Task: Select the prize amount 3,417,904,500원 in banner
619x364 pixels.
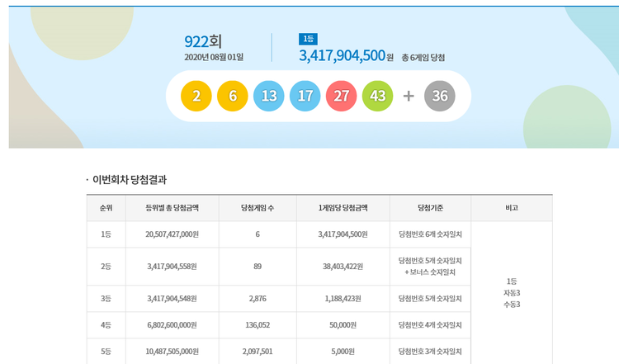Action: tap(346, 55)
